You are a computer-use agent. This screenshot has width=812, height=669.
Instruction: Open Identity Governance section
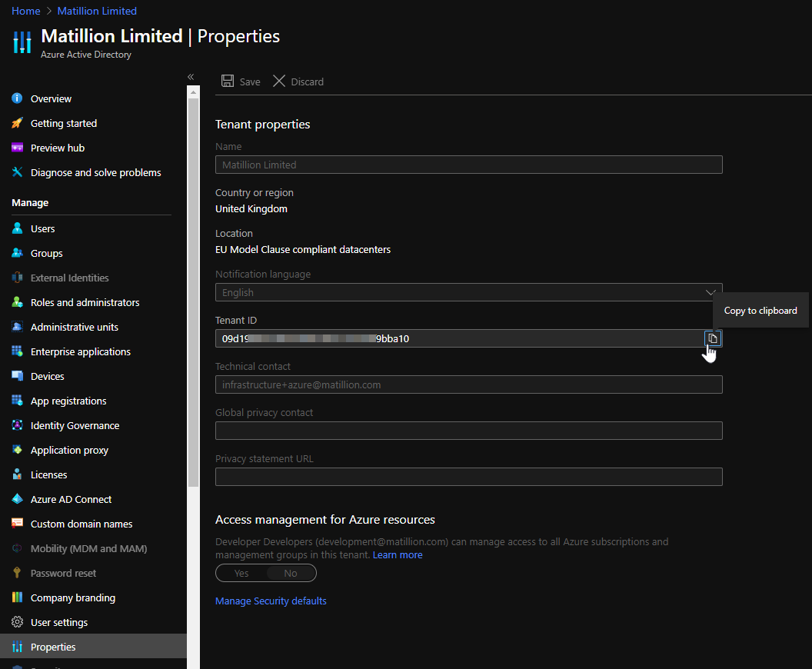pos(75,426)
